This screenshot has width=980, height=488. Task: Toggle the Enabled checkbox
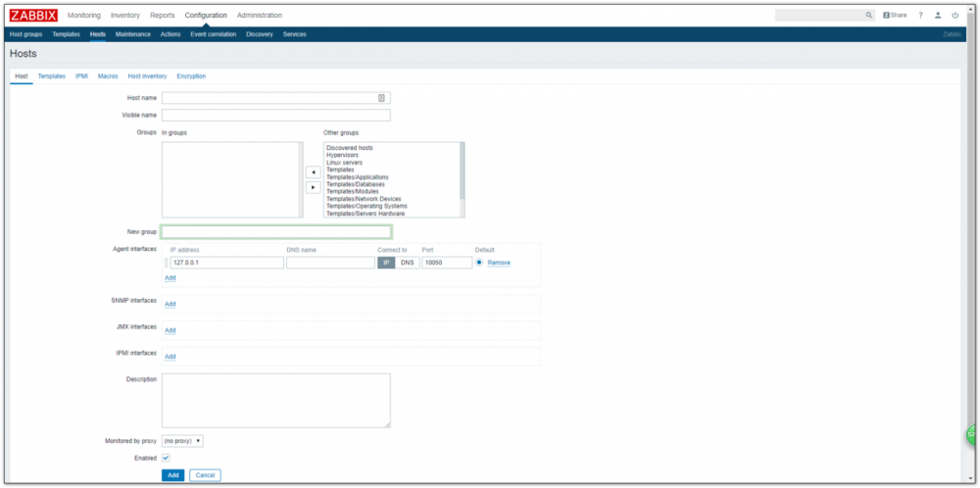166,458
